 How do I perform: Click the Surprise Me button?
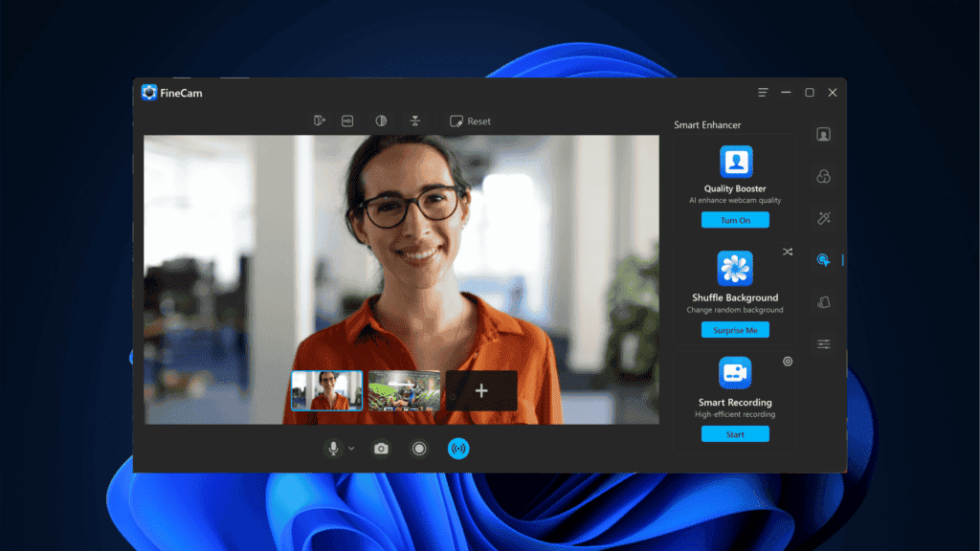pos(735,330)
